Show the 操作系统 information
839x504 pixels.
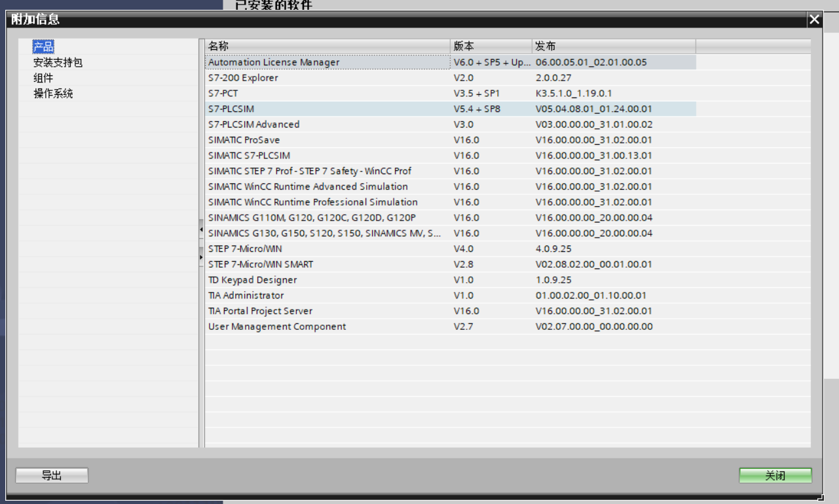coord(53,94)
